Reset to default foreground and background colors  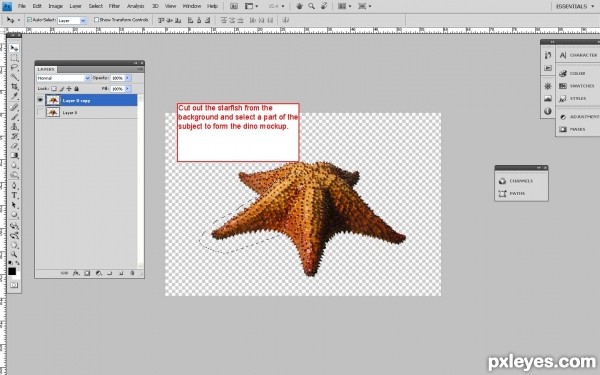tap(10, 263)
